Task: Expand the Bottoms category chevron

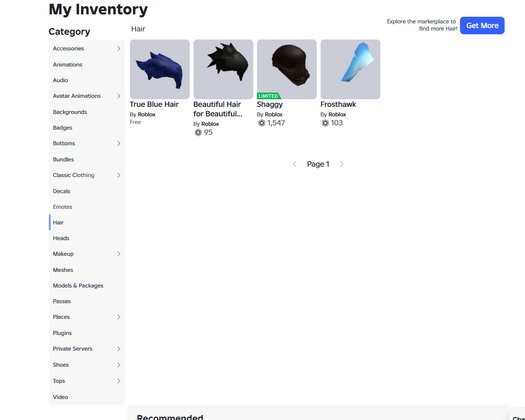Action: (x=119, y=143)
